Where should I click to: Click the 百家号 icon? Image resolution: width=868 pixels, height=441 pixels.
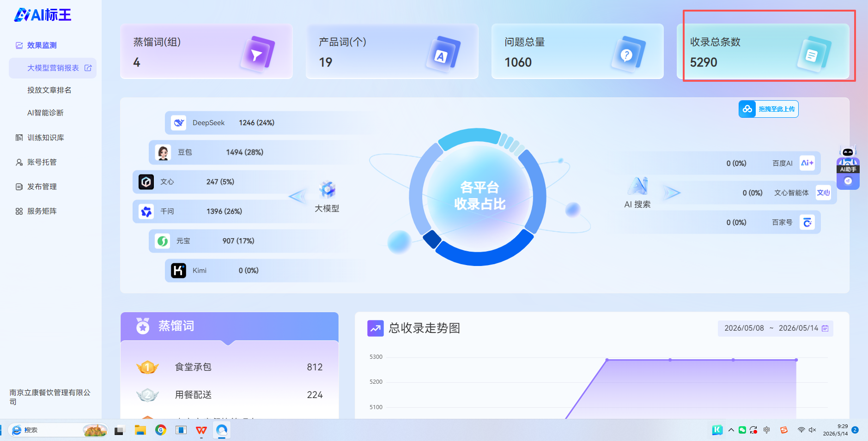807,223
